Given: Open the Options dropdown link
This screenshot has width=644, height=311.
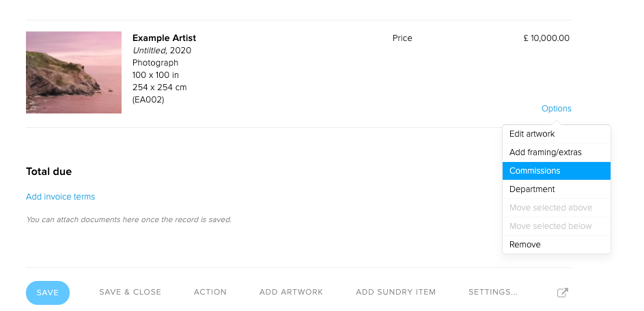Looking at the screenshot, I should click(556, 109).
